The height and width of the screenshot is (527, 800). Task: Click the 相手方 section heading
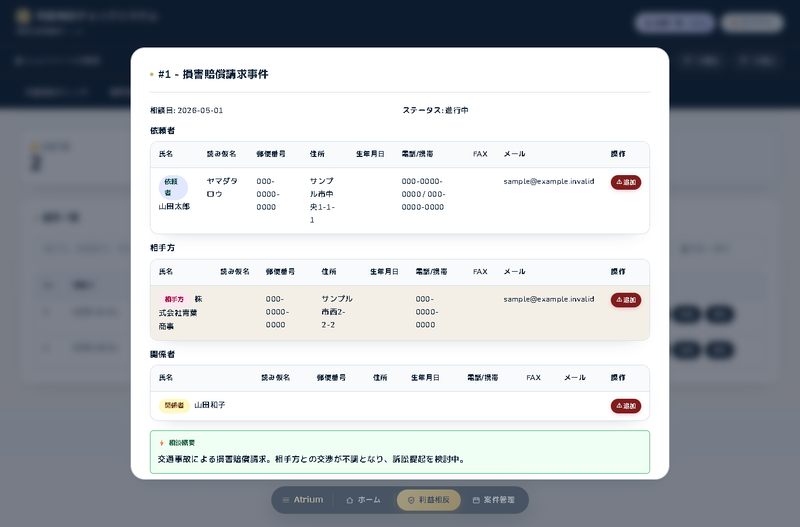coord(162,248)
